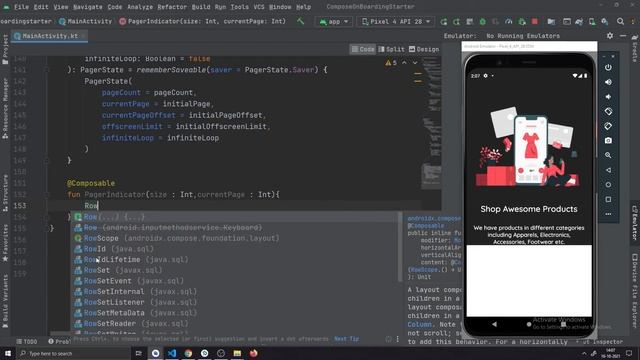Click fold marker on PagerIndicator function line
640x360 pixels.
coord(47,195)
